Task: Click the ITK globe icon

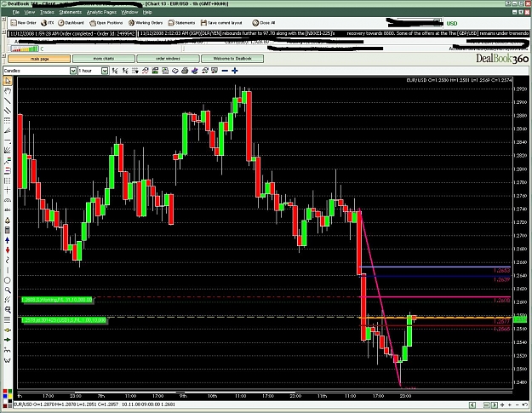Action: [x=47, y=23]
